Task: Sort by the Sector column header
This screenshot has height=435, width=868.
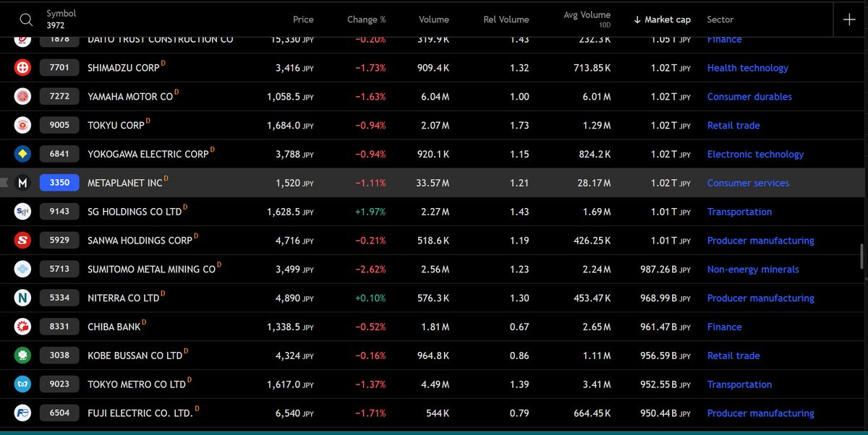Action: coord(720,20)
